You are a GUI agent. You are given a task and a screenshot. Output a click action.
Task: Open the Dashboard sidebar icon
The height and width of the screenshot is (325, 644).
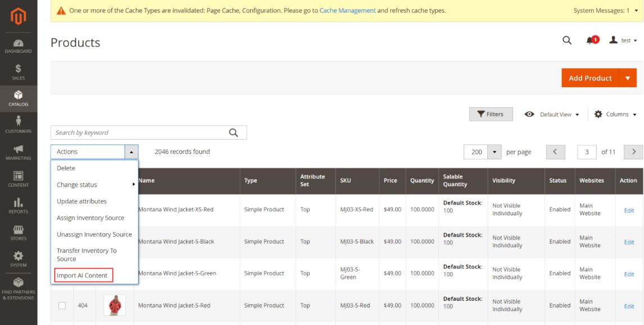tap(18, 46)
